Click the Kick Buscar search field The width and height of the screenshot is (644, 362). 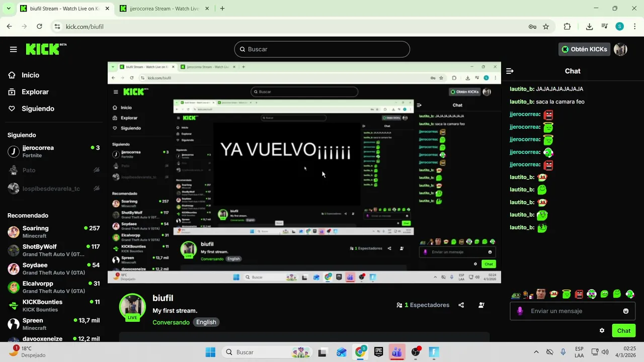(x=322, y=49)
